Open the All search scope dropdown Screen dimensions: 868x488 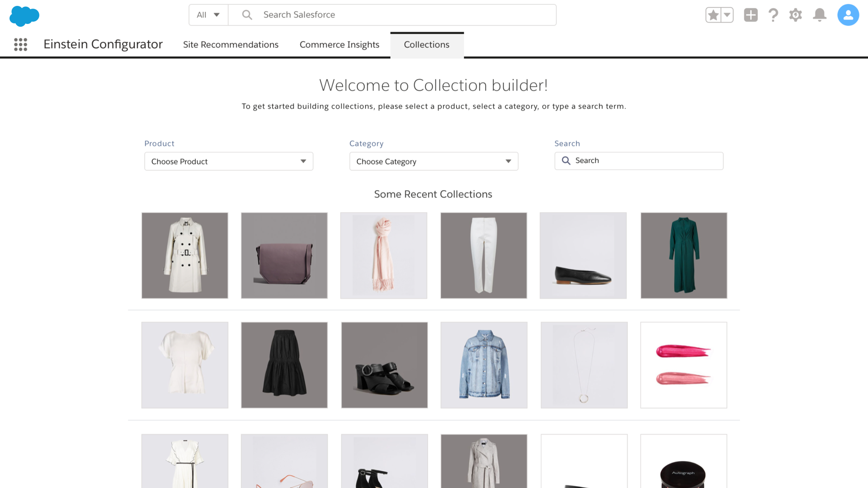coord(208,15)
